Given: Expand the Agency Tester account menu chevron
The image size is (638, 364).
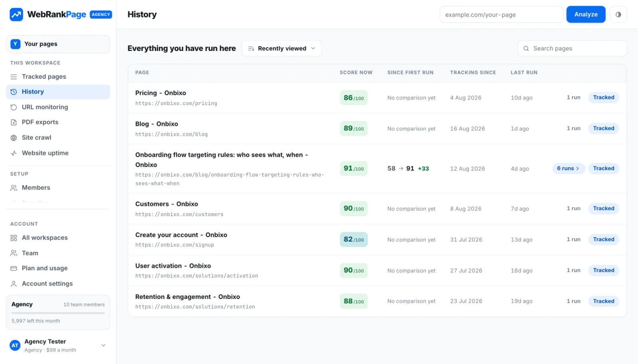Looking at the screenshot, I should pos(103,345).
